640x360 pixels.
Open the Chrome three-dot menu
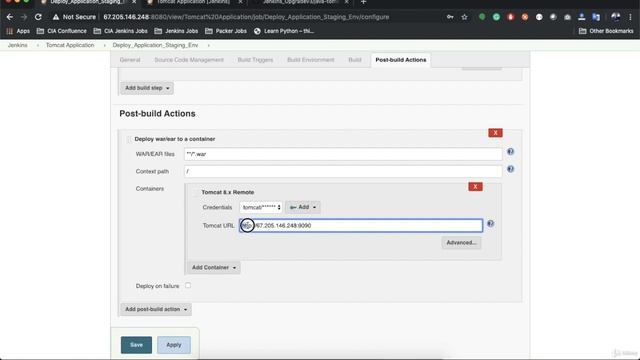coord(631,17)
